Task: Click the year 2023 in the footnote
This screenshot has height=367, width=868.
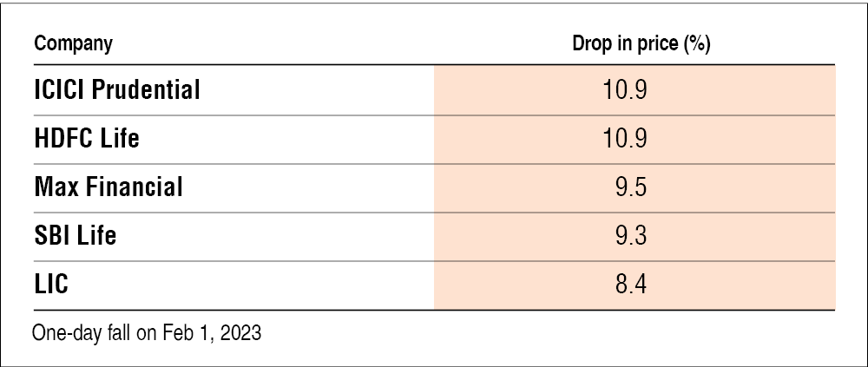Action: coord(241,333)
